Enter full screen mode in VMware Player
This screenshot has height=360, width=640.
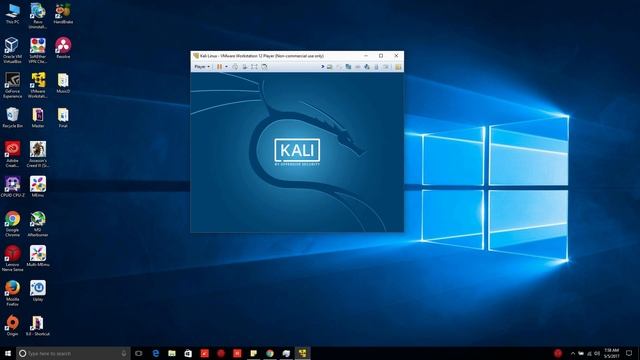click(254, 67)
